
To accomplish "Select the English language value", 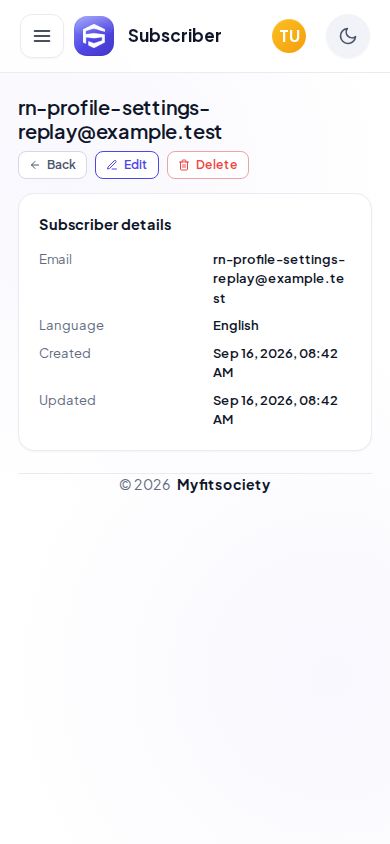I will point(236,326).
